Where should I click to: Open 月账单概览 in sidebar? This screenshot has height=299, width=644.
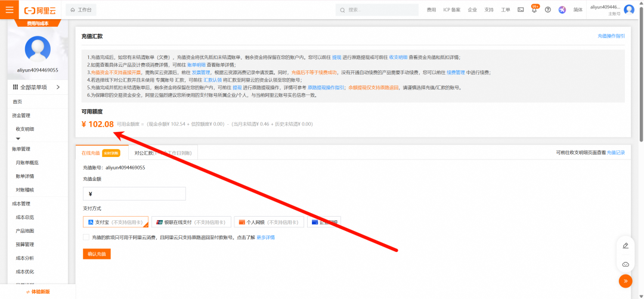(27, 162)
